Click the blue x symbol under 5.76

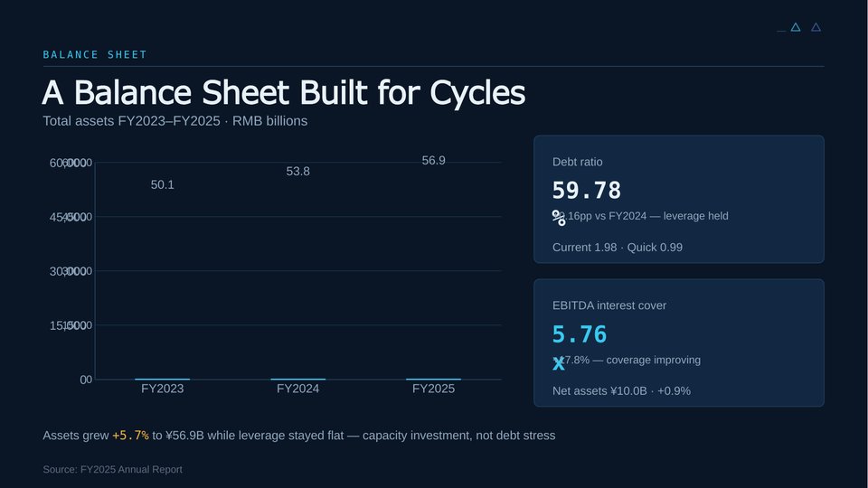(559, 363)
